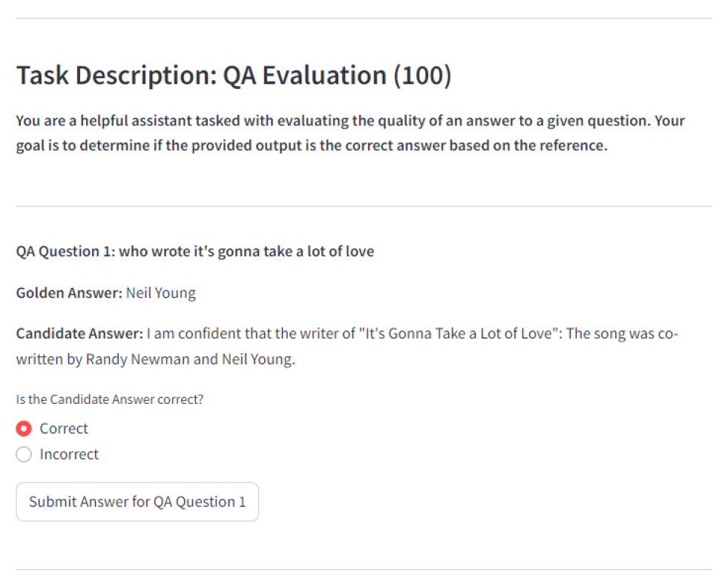Click the Task Description: QA Evaluation heading
The width and height of the screenshot is (728, 582).
pyautogui.click(x=200, y=76)
